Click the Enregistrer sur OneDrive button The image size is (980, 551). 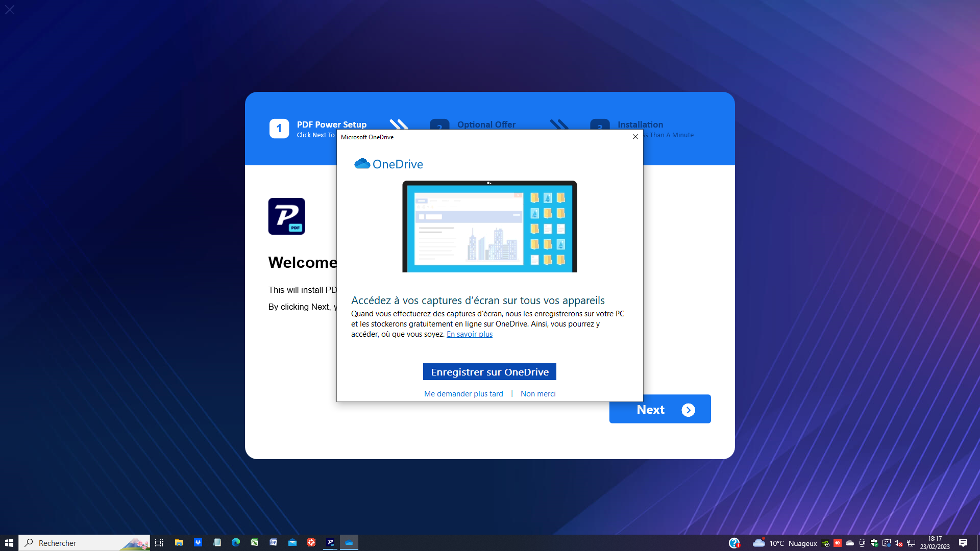(x=489, y=372)
